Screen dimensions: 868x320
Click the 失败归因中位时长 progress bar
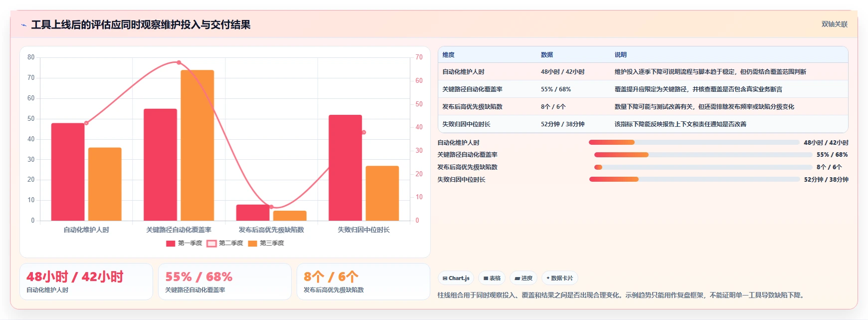tap(694, 179)
